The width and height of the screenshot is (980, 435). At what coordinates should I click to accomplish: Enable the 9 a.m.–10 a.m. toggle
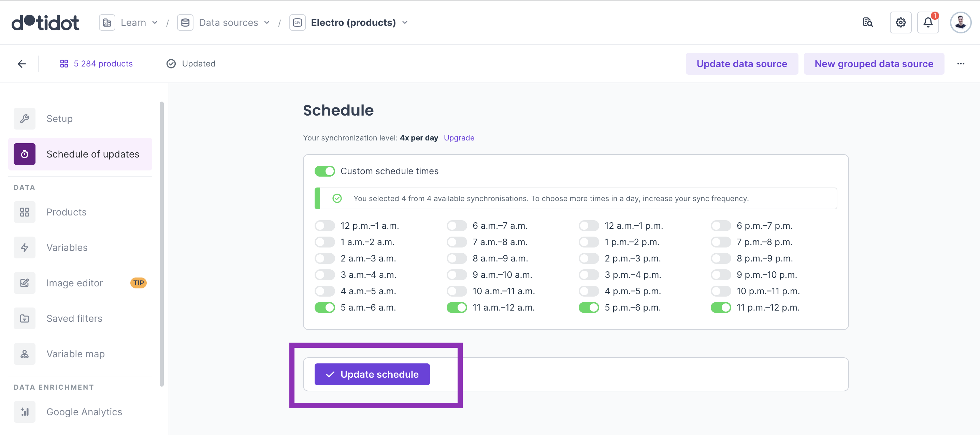[457, 274]
